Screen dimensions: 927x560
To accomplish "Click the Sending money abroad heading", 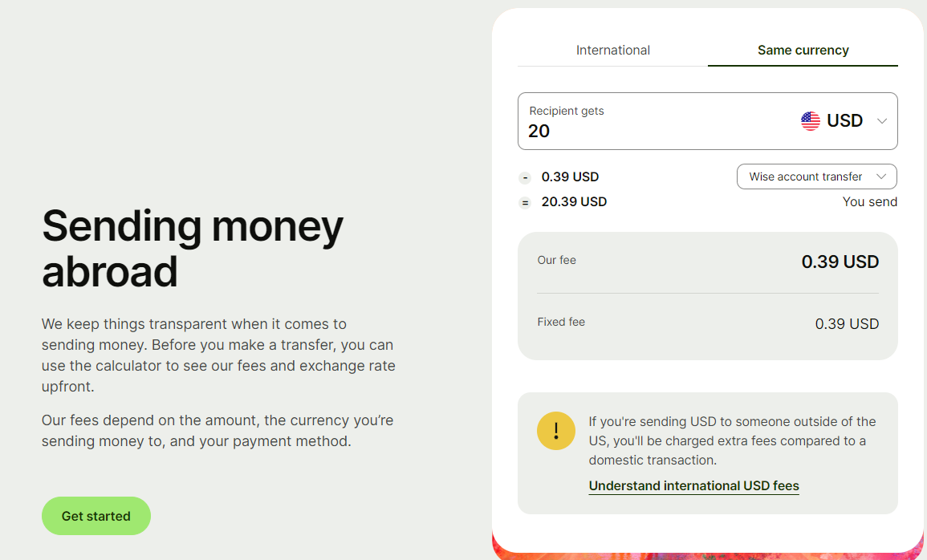I will click(x=192, y=249).
